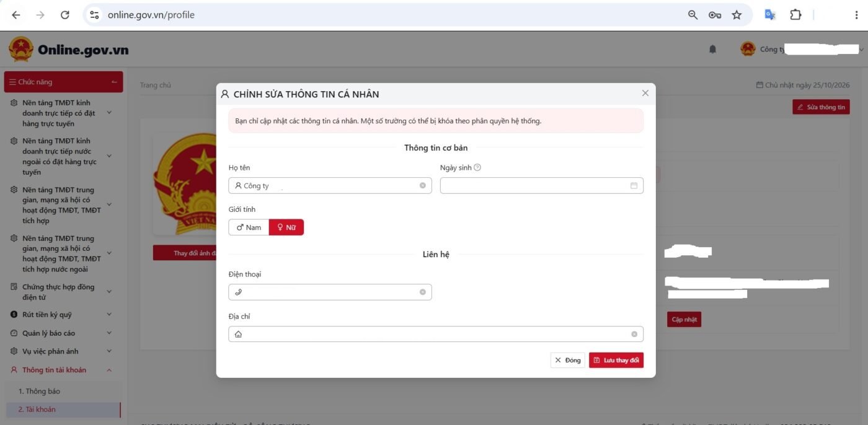Collapse Thông tin tài khoản menu
Screen dimensions: 868x425
point(62,370)
